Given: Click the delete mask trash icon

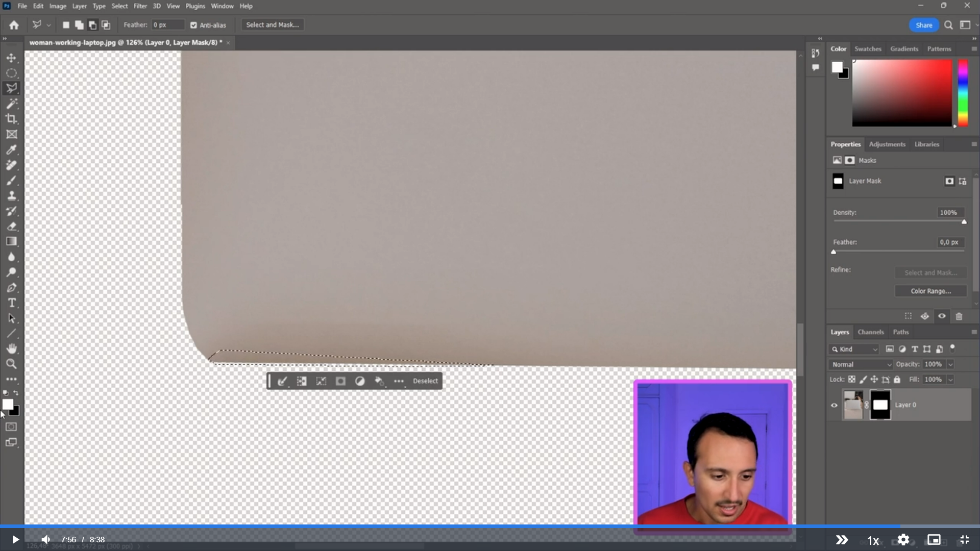Looking at the screenshot, I should (x=959, y=316).
